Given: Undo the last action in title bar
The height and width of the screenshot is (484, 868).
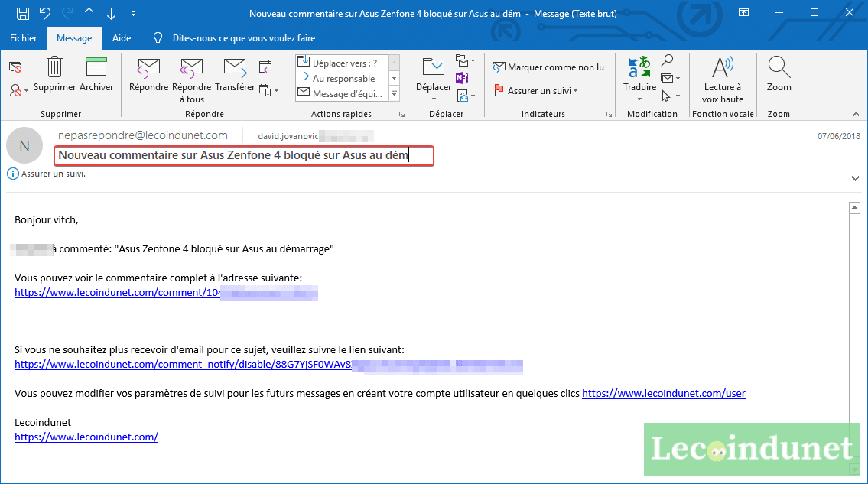Looking at the screenshot, I should (45, 13).
